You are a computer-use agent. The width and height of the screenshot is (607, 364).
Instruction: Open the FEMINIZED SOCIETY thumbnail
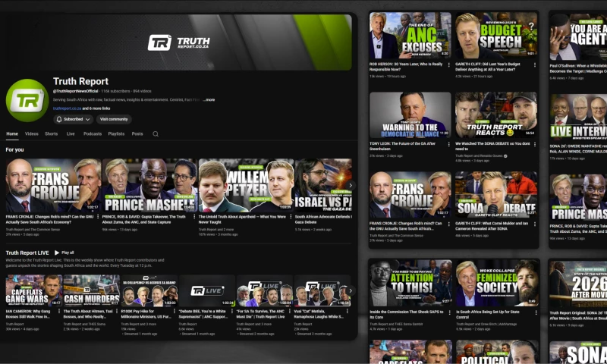click(497, 283)
